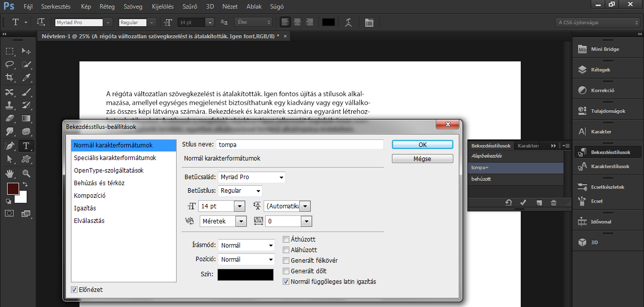Check Generált félkövér option
This screenshot has width=644, height=307.
[286, 261]
